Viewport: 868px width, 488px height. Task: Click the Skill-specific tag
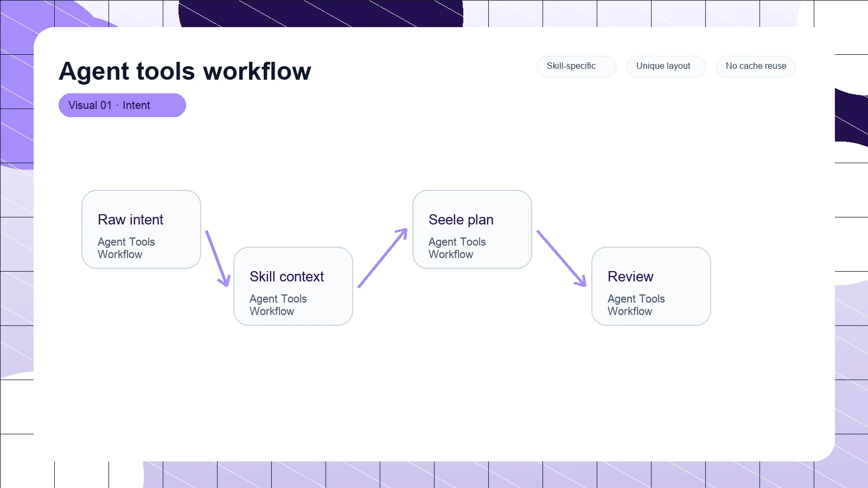(x=576, y=66)
